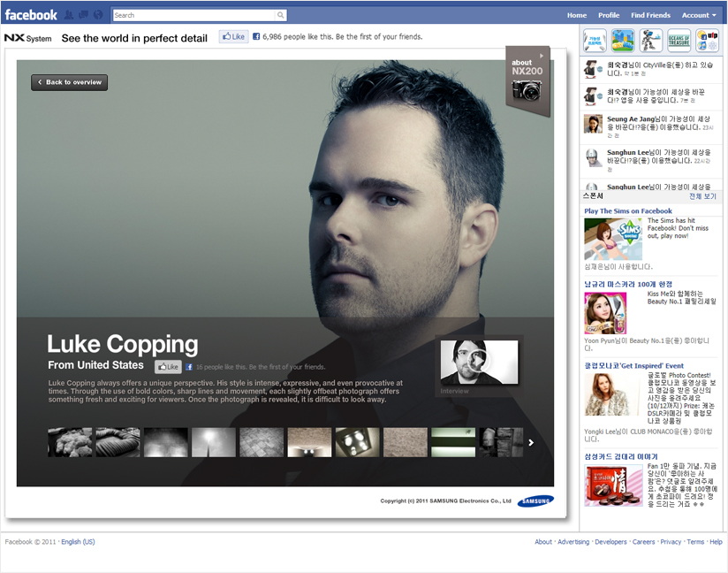Click the 전체 보기 link
Screen dimensions: 728x573
703,196
